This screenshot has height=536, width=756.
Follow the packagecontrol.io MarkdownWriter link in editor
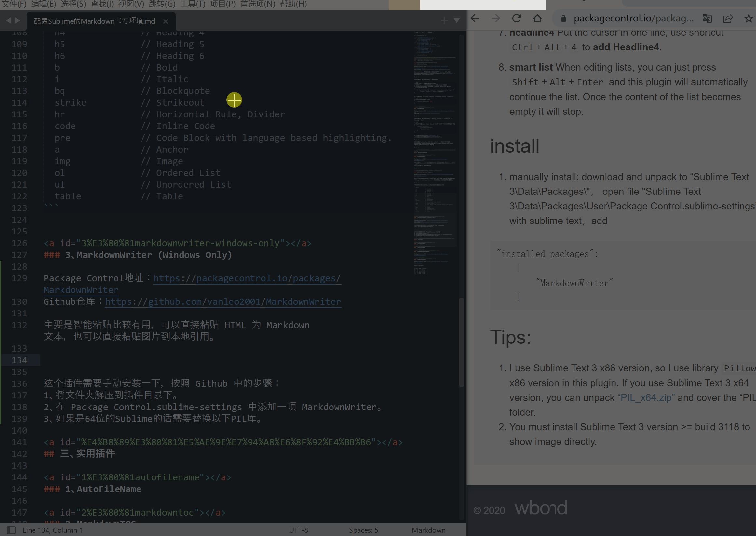[x=247, y=278]
